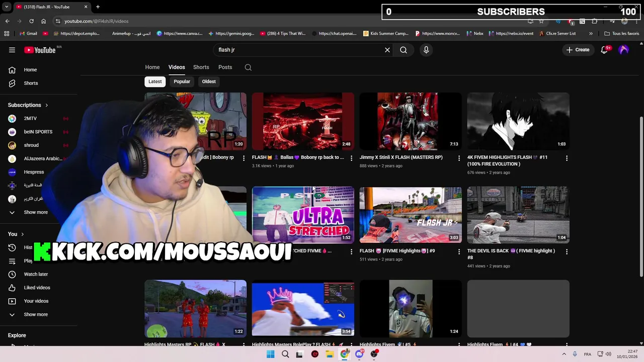Select the channel Videos tab
This screenshot has width=644, height=362.
[177, 67]
